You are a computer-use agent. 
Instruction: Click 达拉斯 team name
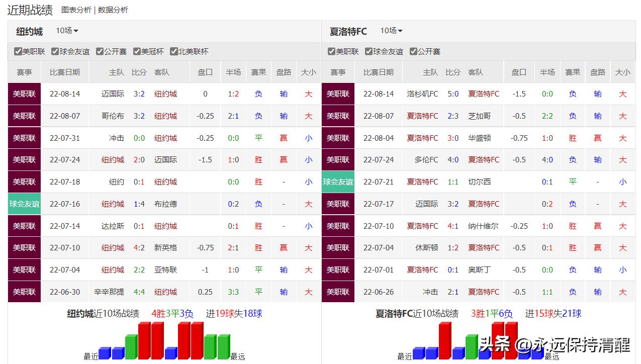[113, 226]
